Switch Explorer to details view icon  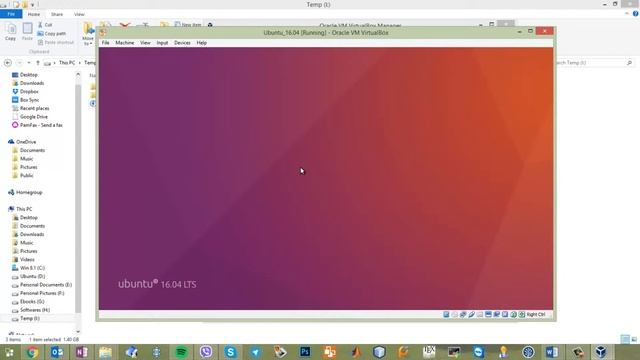pyautogui.click(x=625, y=339)
